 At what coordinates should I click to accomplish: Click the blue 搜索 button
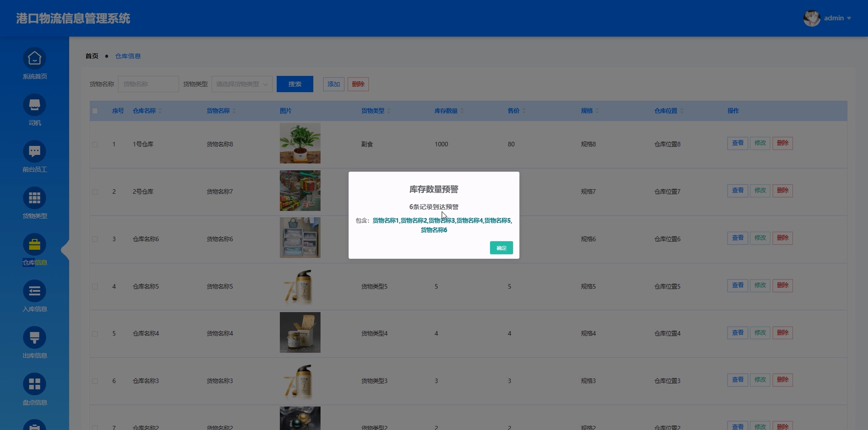coord(294,84)
